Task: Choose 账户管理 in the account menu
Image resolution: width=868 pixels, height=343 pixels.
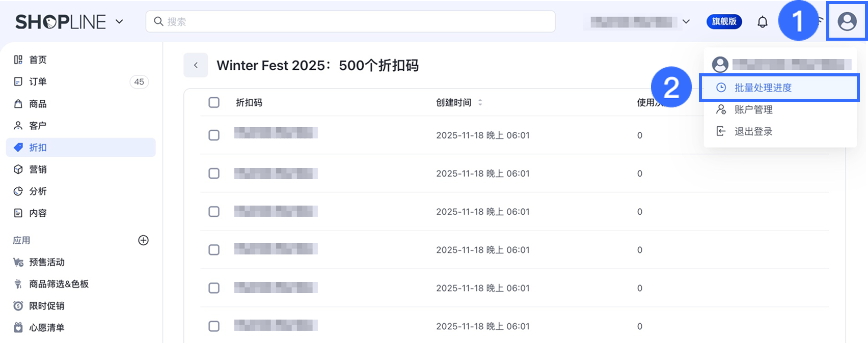Action: pos(753,109)
